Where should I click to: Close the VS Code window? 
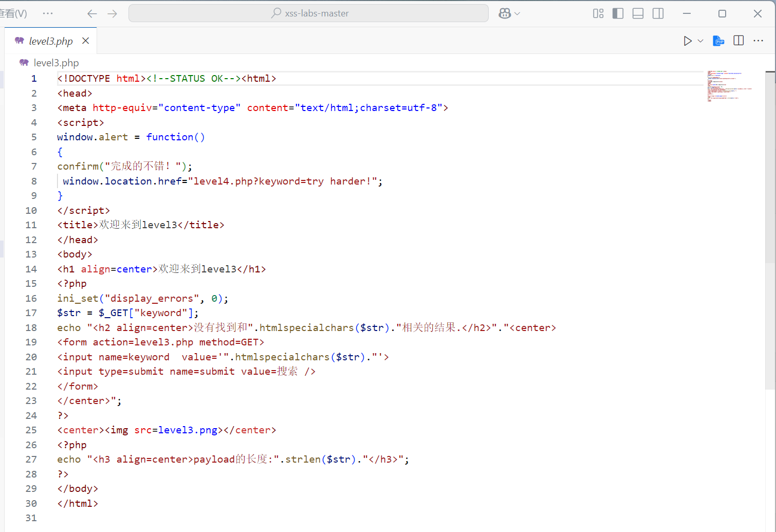click(x=757, y=13)
